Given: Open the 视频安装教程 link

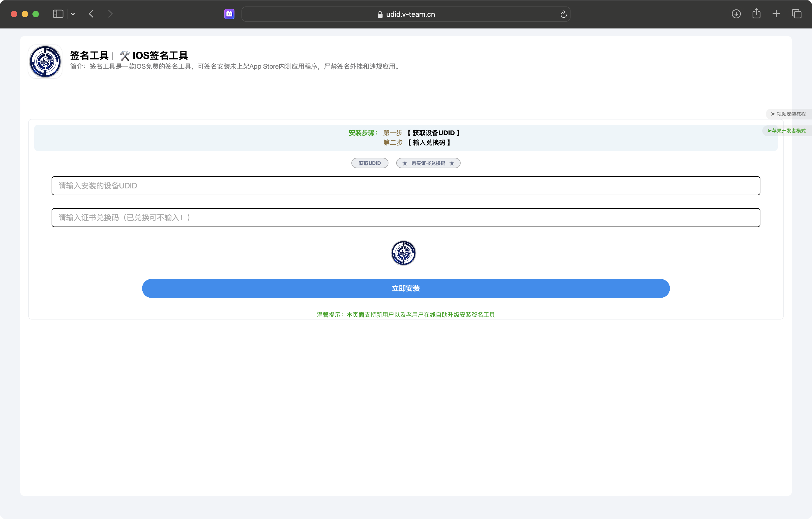Looking at the screenshot, I should pos(788,114).
